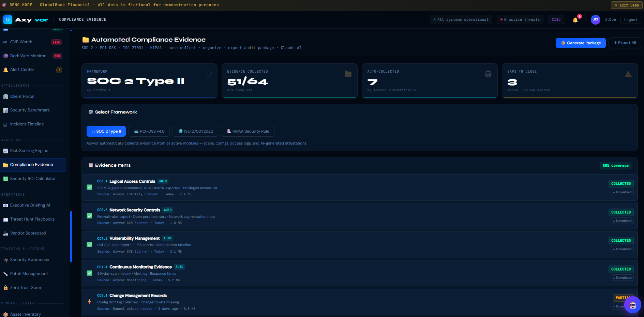
Task: Click Generate Package button
Action: pyautogui.click(x=581, y=43)
